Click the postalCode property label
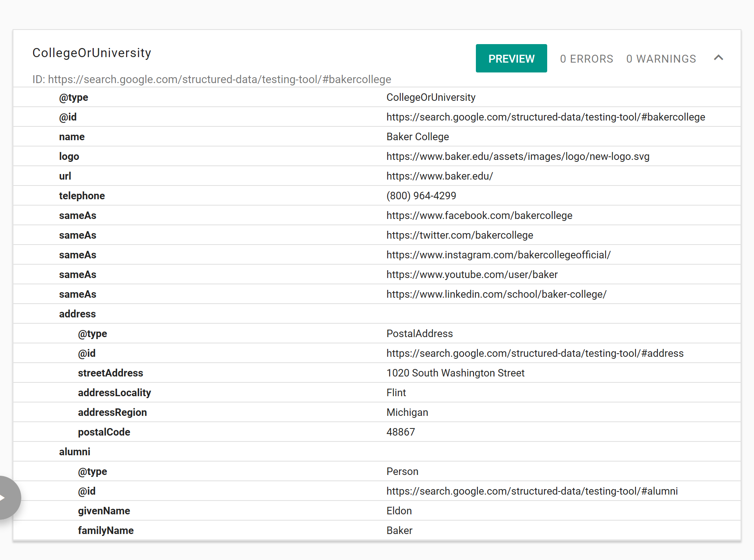 pos(104,432)
